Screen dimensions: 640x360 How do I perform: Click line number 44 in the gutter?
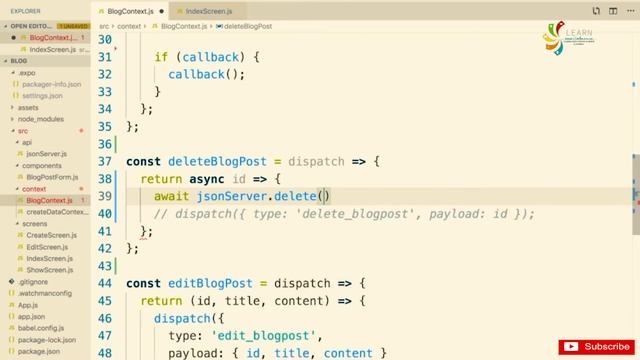pos(105,283)
